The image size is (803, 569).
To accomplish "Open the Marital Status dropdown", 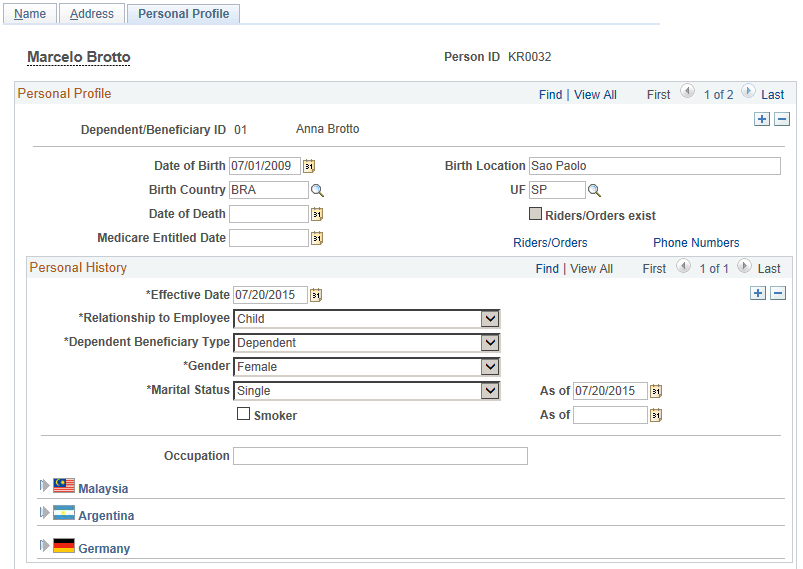I will (490, 391).
